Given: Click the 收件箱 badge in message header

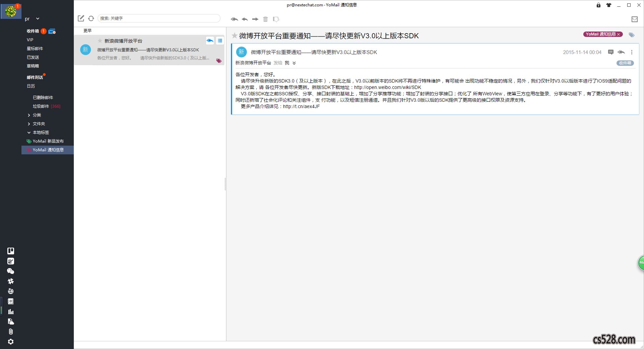Looking at the screenshot, I should (x=625, y=63).
